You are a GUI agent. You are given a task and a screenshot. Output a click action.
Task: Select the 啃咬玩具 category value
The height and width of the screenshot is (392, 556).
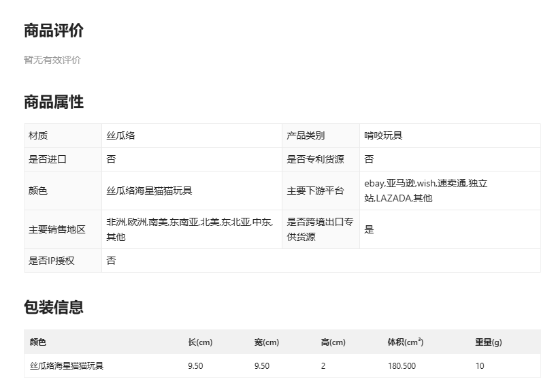[x=383, y=135]
